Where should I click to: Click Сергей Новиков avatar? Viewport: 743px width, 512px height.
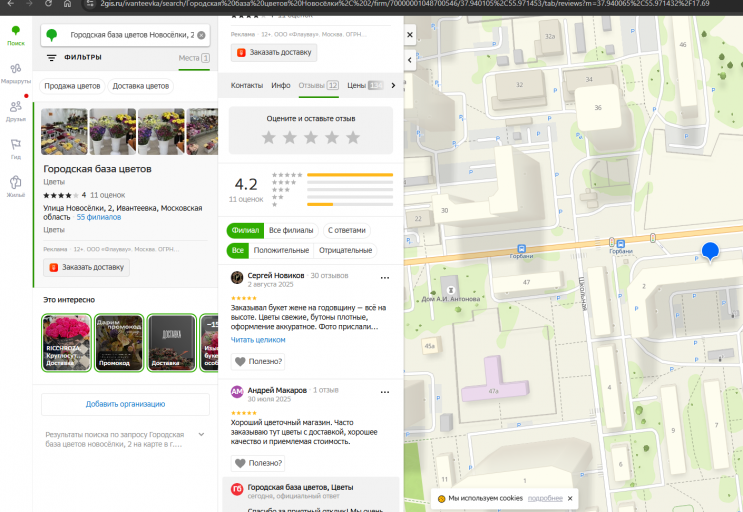(x=237, y=278)
